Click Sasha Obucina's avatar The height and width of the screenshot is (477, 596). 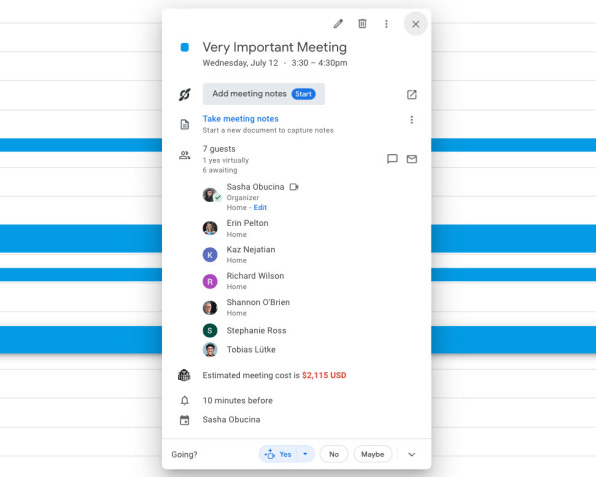(x=210, y=195)
